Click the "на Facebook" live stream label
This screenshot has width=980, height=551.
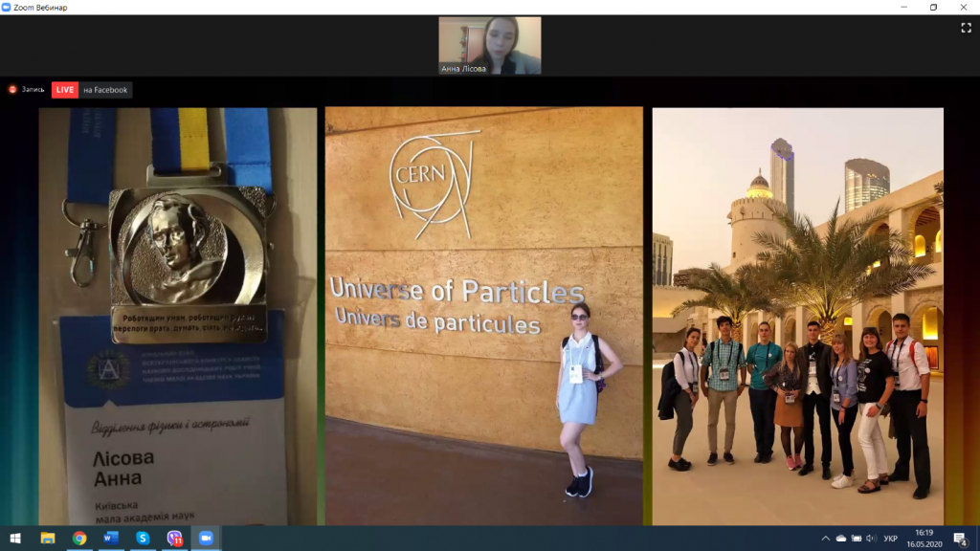pos(105,90)
